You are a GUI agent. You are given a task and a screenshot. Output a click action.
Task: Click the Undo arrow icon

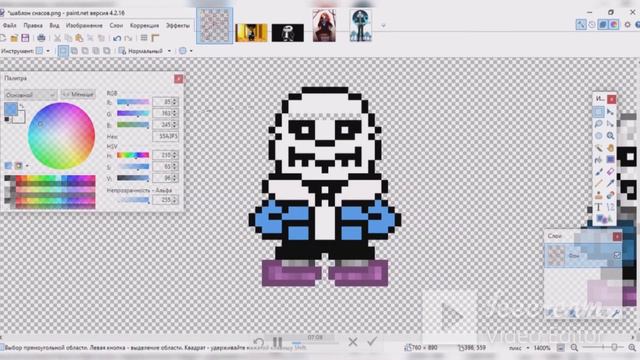pos(117,38)
